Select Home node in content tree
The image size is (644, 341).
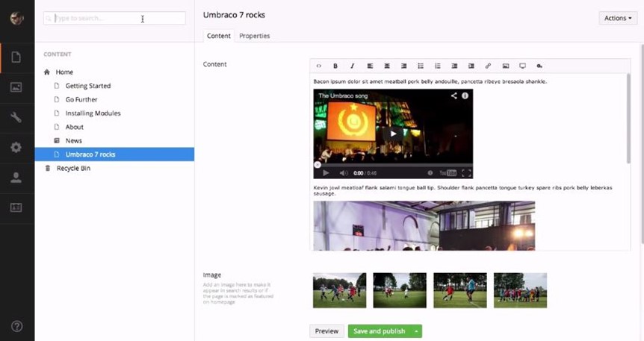(64, 72)
